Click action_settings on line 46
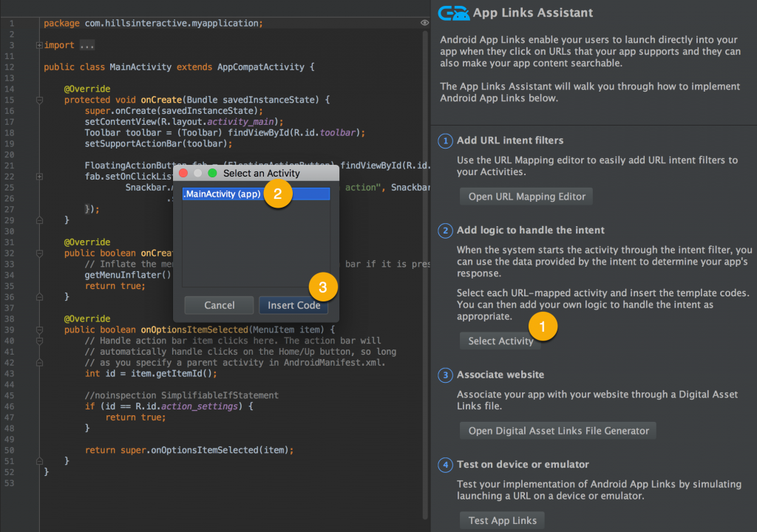Image resolution: width=757 pixels, height=532 pixels. (x=200, y=406)
